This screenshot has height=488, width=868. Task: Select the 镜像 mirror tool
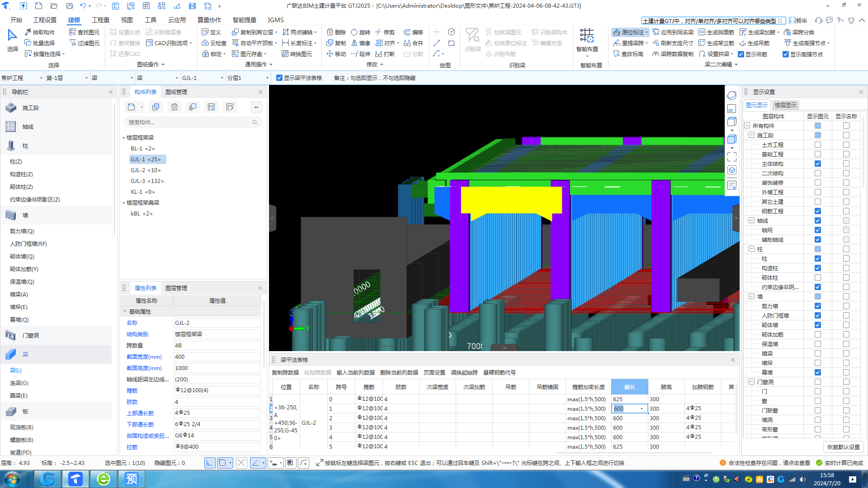[x=360, y=43]
